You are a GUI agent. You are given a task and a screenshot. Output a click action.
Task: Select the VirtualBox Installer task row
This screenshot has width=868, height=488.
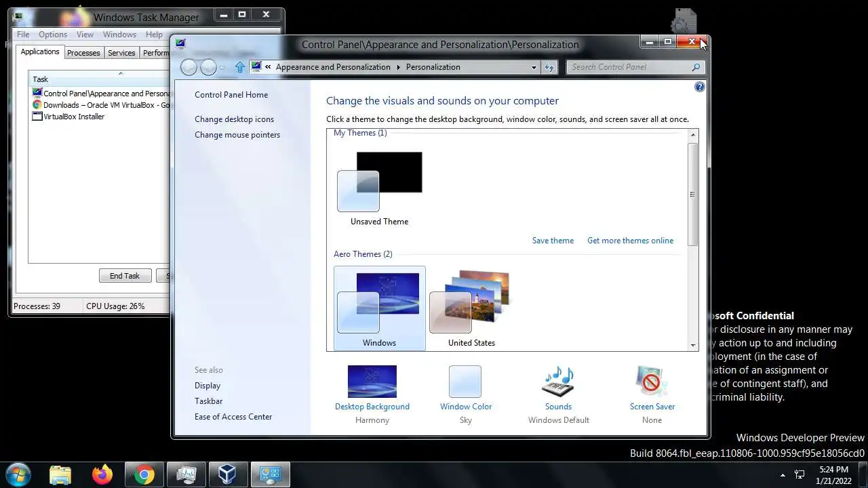(x=100, y=117)
